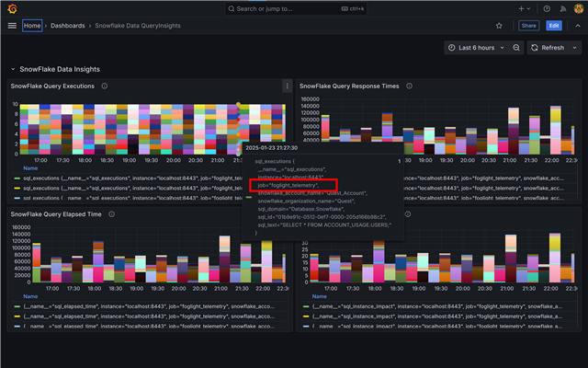
Task: Show info for SnowFlake Query Executions panel
Action: click(104, 86)
